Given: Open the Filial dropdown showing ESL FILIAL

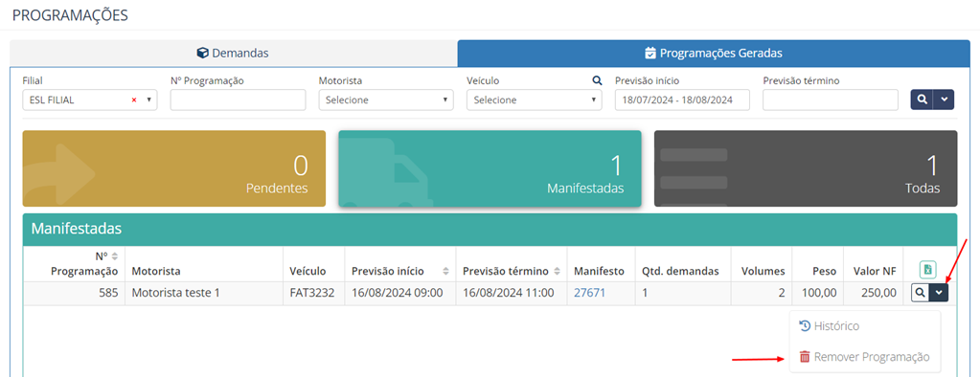Looking at the screenshot, I should click(x=90, y=100).
